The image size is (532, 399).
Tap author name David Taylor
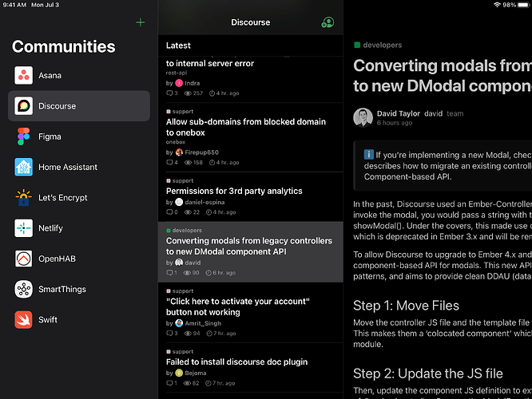399,113
